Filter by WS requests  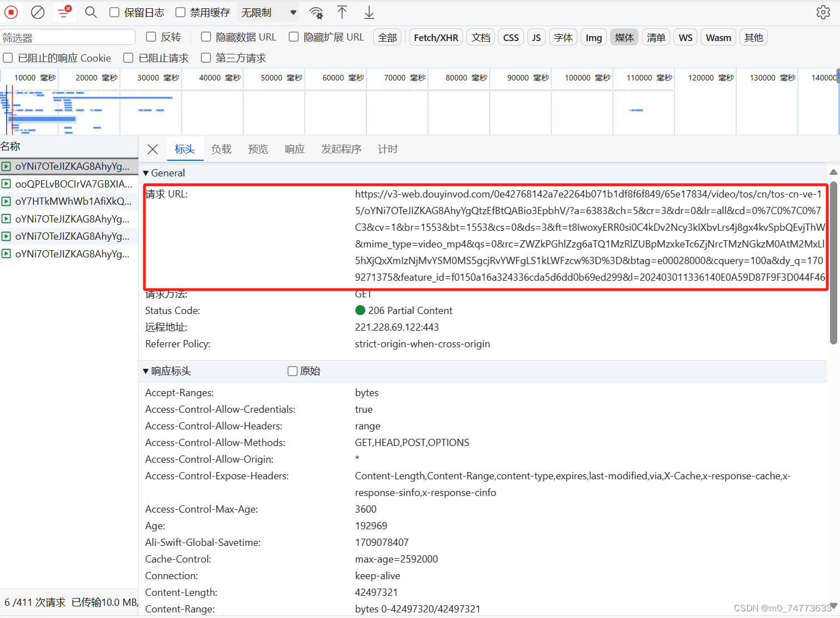click(x=686, y=37)
